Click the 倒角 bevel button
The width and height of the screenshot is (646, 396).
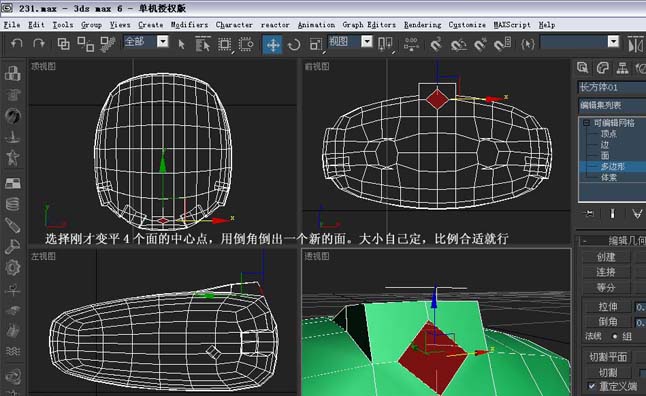(x=607, y=322)
